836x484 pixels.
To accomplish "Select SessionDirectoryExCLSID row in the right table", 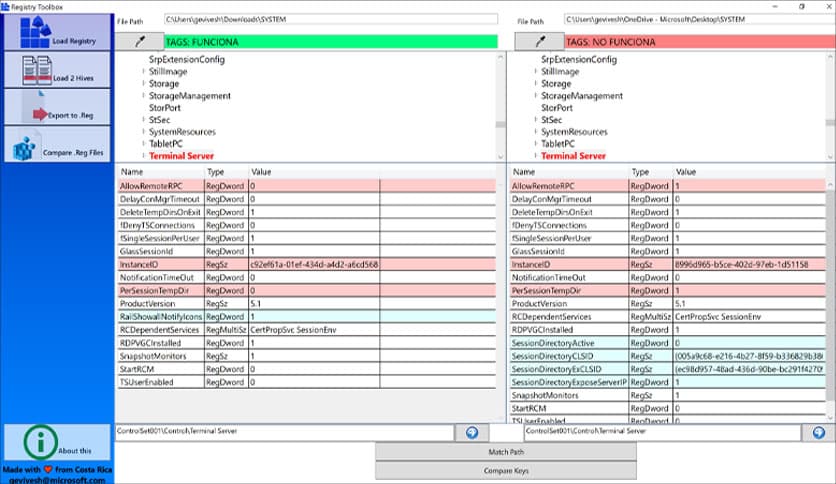I will tap(668, 369).
